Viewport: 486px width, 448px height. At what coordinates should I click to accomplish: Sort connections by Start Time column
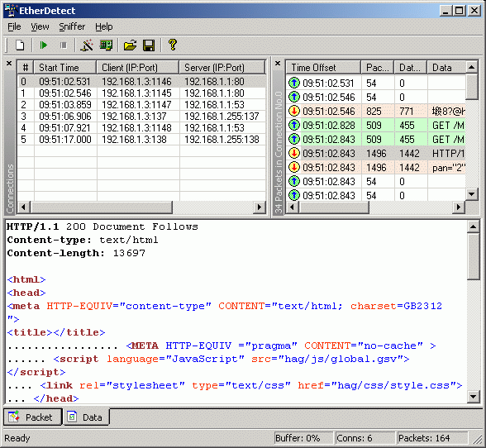click(65, 67)
